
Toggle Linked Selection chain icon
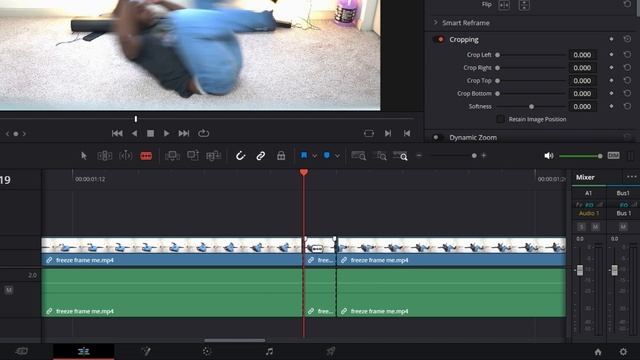click(260, 156)
